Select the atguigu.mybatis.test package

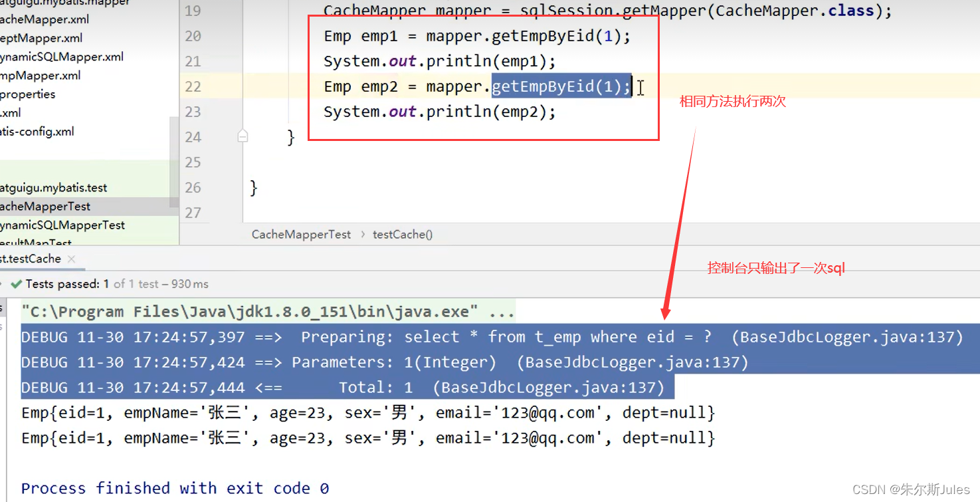click(53, 188)
